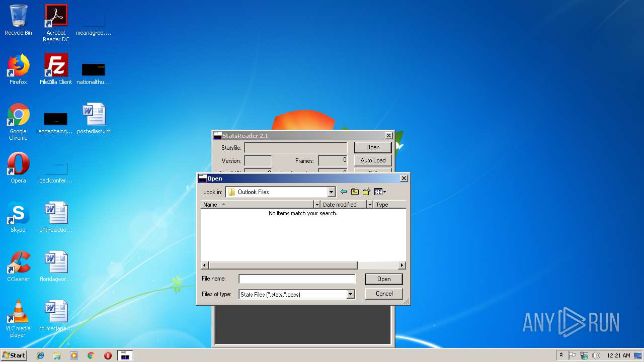Open Chrome from taskbar
644x362 pixels.
(91, 355)
